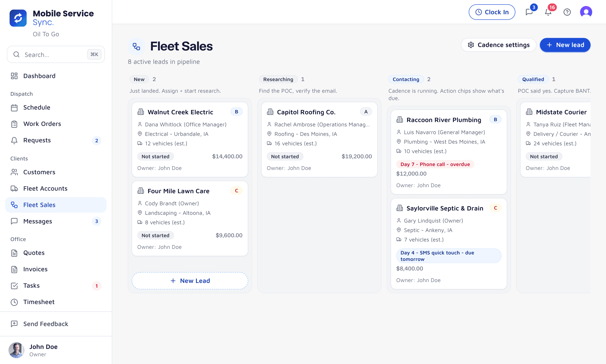Click building icon beside Capitol Roofing Co.
606x364 pixels.
coord(270,112)
